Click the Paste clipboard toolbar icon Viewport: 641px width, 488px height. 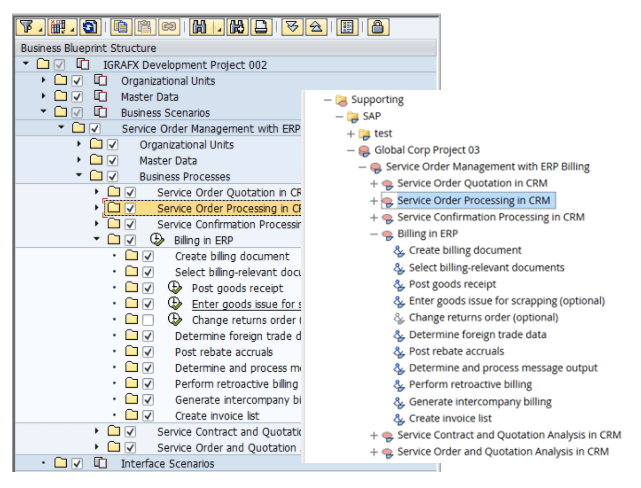pos(144,27)
